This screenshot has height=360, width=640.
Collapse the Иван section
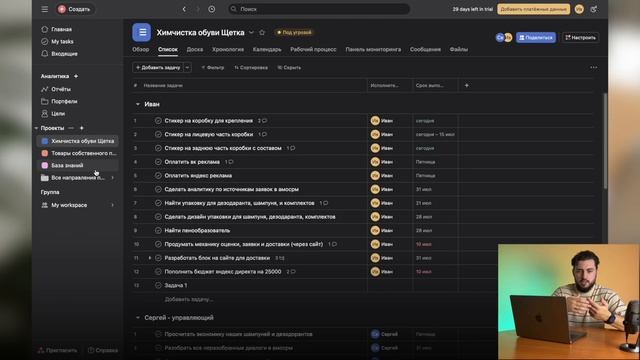[138, 104]
